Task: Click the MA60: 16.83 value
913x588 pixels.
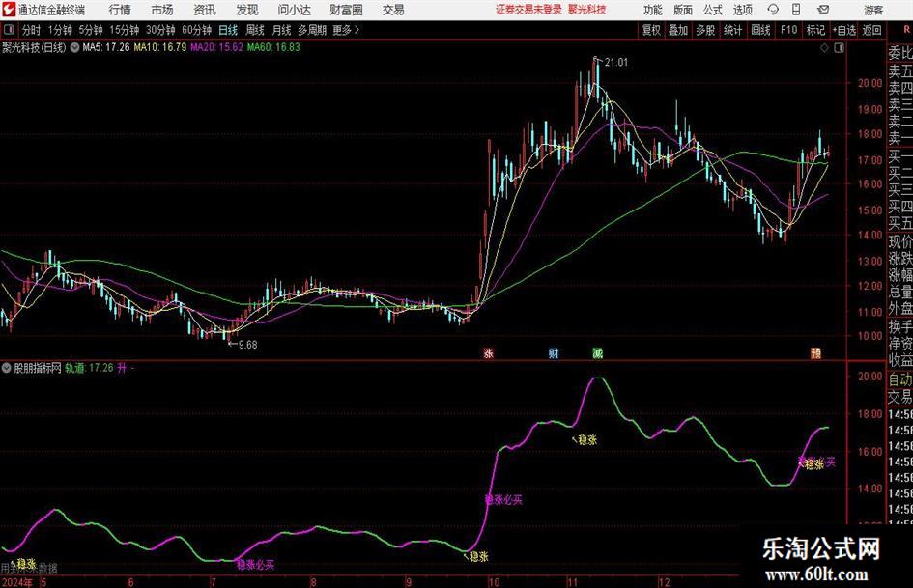Action: point(273,47)
